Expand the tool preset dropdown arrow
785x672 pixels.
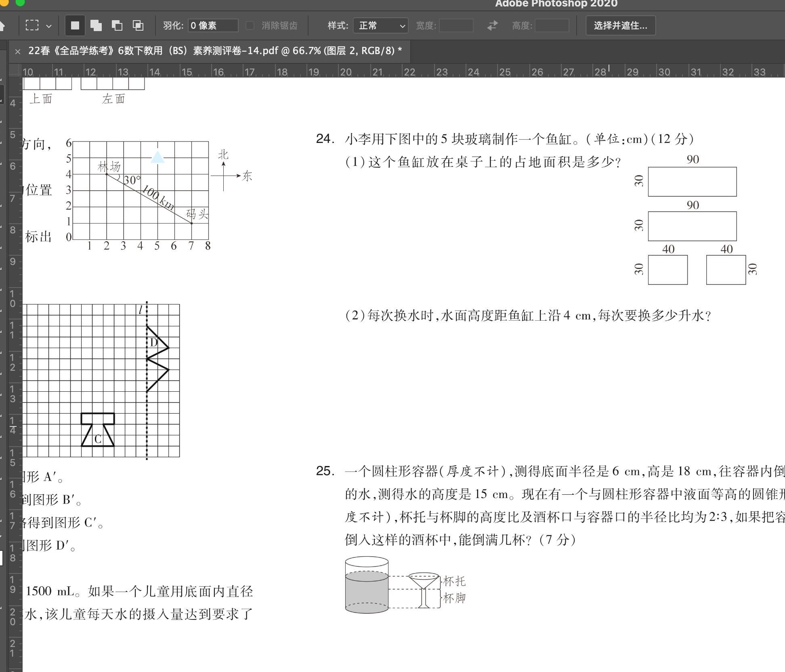click(x=49, y=26)
